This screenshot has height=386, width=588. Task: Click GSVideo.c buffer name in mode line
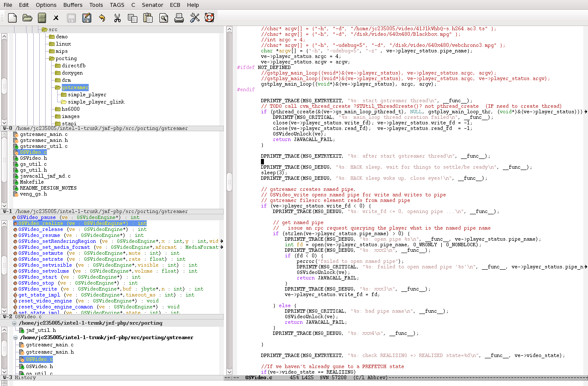[258, 377]
